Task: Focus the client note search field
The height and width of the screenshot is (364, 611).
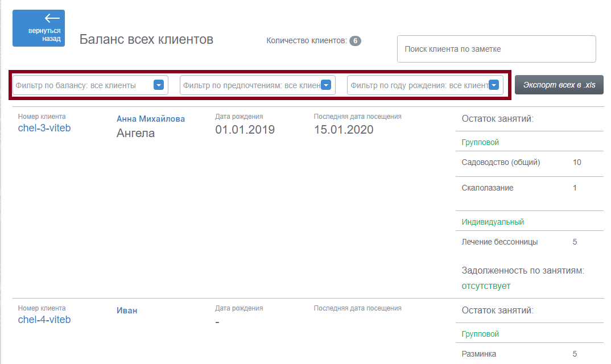Action: pos(497,49)
